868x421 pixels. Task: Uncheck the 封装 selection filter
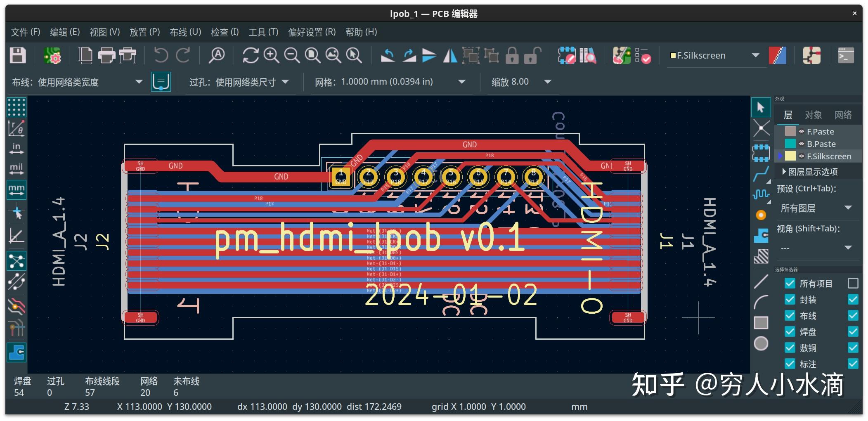[790, 299]
